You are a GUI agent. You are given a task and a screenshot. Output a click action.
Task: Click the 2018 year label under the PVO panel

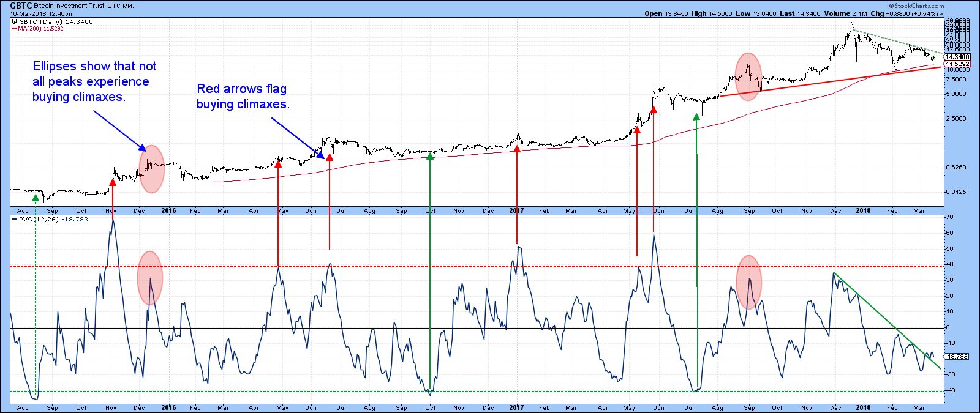point(863,407)
